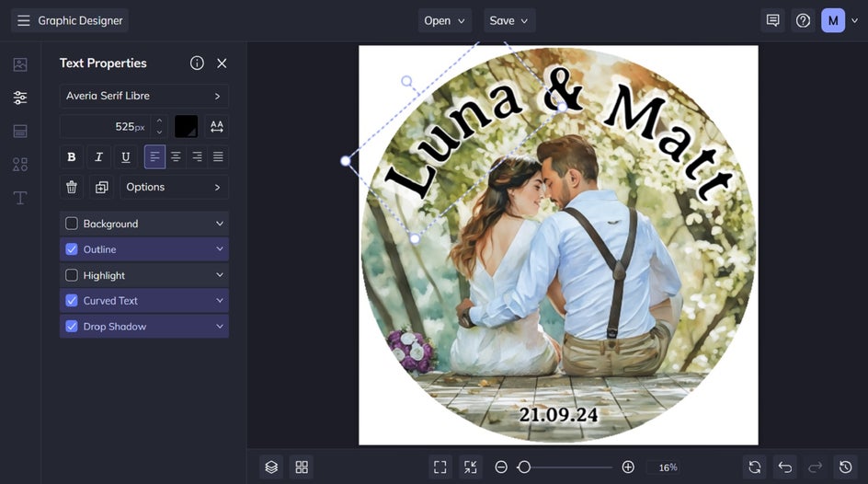Disable the Drop Shadow checkbox
This screenshot has width=868, height=484.
(x=72, y=326)
